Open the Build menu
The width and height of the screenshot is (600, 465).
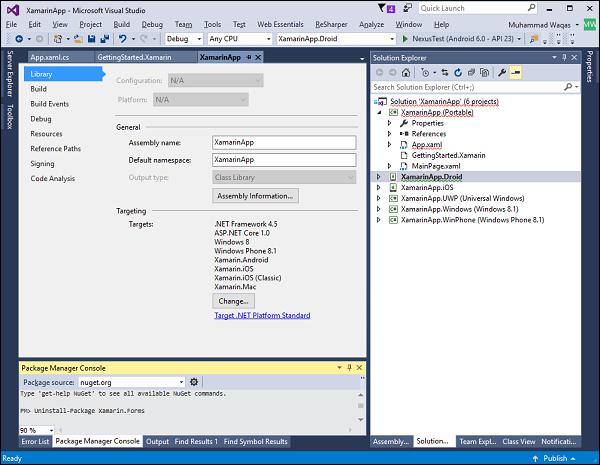[122, 24]
